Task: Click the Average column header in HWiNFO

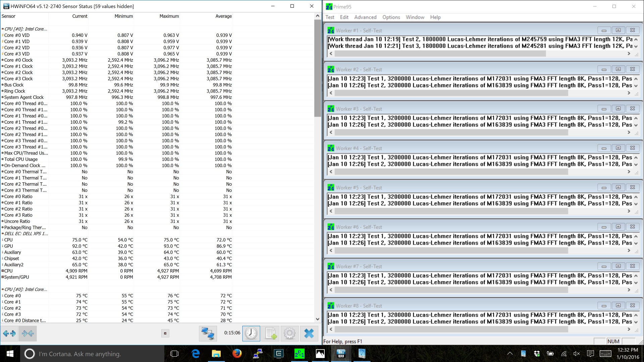Action: pos(223,16)
